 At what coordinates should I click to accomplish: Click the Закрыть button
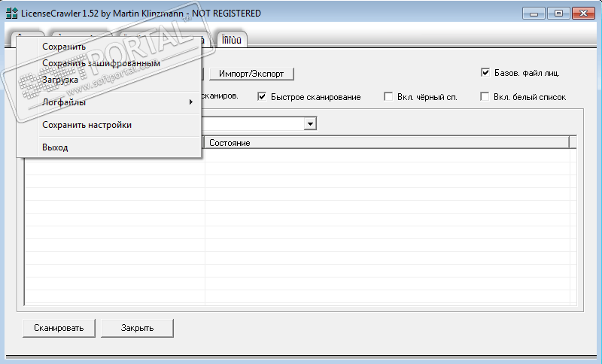click(137, 328)
